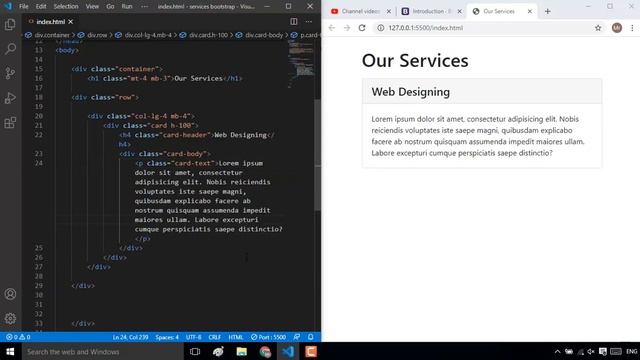This screenshot has height=360, width=640.
Task: Open Chrome from the taskbar
Action: 265,351
